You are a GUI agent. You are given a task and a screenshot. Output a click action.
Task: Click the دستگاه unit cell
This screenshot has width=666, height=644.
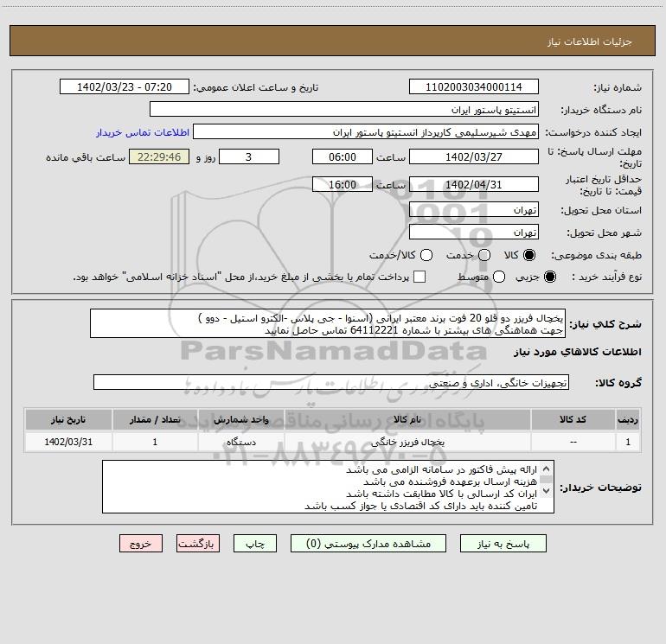(x=240, y=442)
